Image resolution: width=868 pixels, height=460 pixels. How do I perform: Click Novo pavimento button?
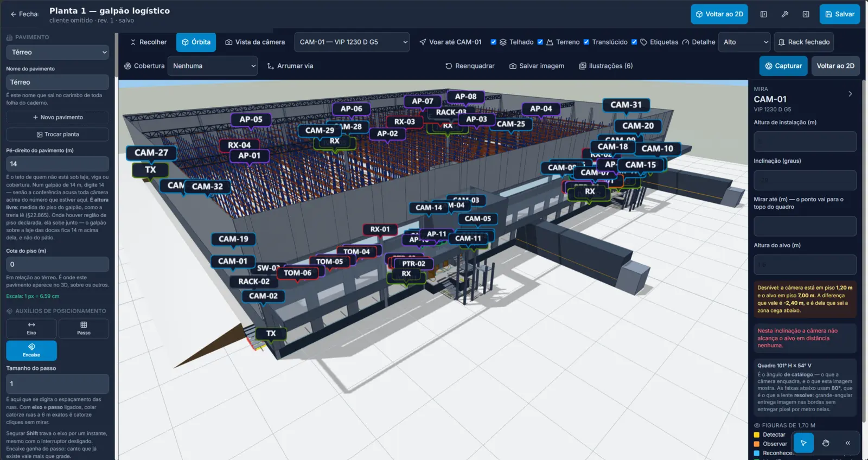(x=58, y=117)
